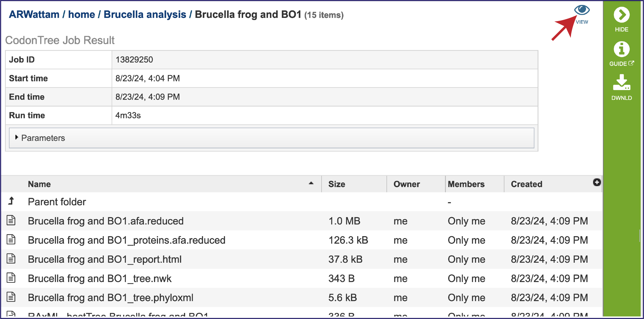This screenshot has width=644, height=319.
Task: Open the Brucella analysis breadcrumb link
Action: click(x=145, y=14)
